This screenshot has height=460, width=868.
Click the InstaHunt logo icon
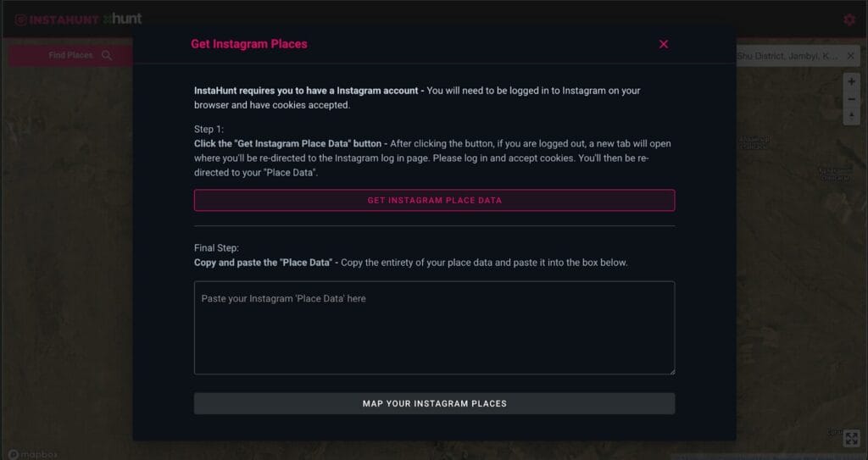click(20, 19)
